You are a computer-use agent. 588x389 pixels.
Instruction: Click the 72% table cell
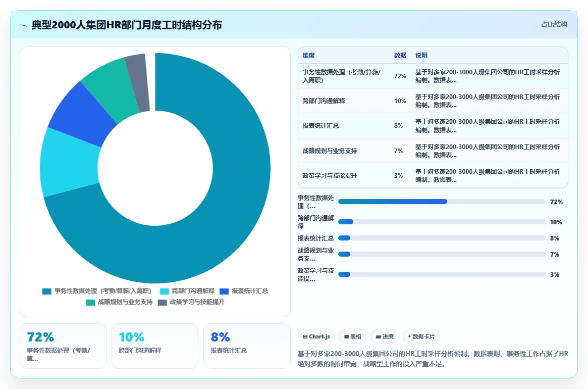point(400,76)
